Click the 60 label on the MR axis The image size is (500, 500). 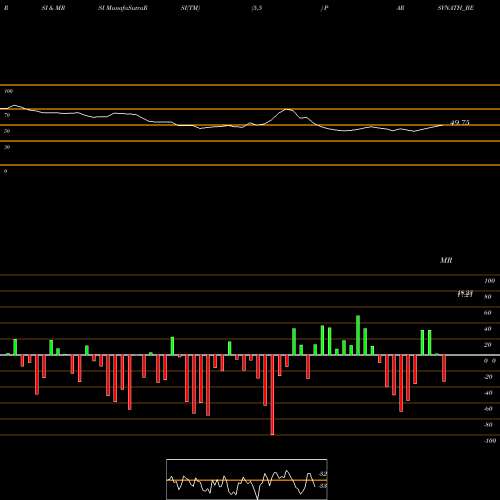click(x=488, y=313)
